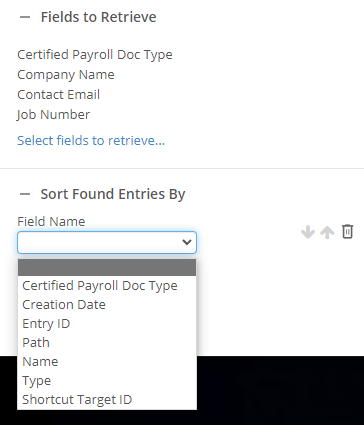Click the Contact Email retrieved field
This screenshot has width=364, height=425.
coord(58,95)
